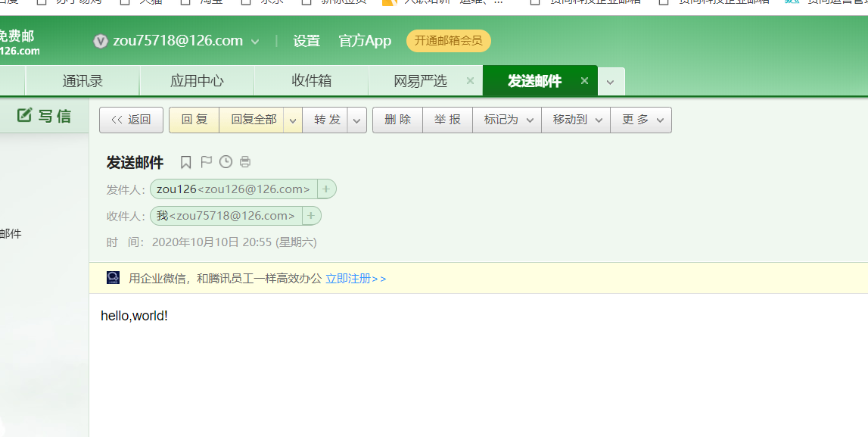
Task: Click the email body text hello,world!
Action: click(134, 316)
